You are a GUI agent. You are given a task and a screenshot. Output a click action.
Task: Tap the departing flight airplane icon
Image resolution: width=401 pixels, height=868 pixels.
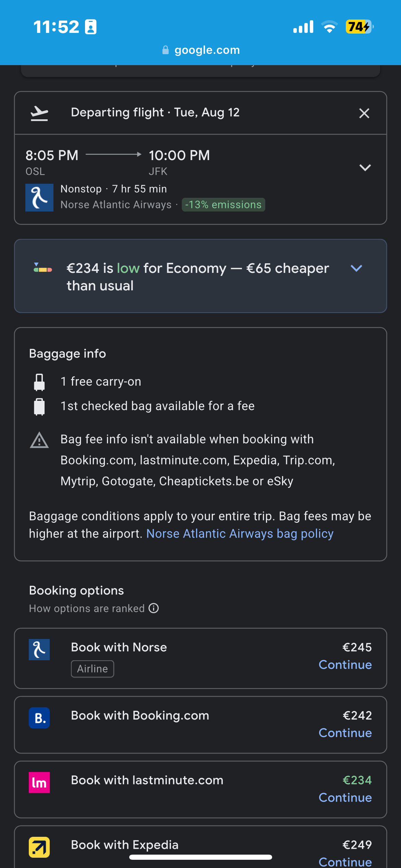click(x=39, y=113)
